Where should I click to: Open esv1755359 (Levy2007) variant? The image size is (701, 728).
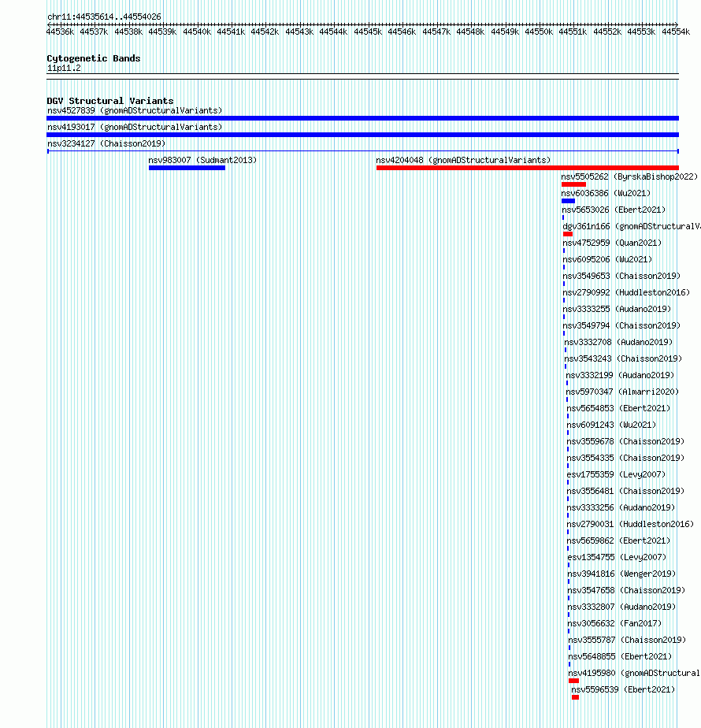[616, 474]
